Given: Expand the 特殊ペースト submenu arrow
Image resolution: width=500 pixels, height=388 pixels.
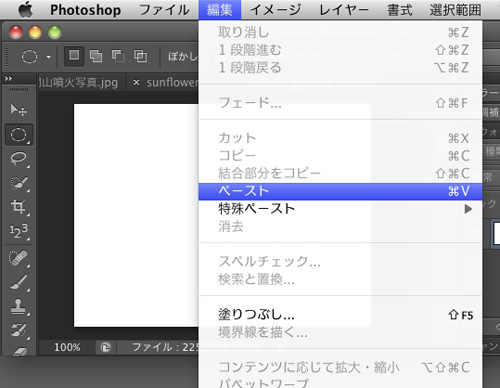Looking at the screenshot, I should 468,209.
